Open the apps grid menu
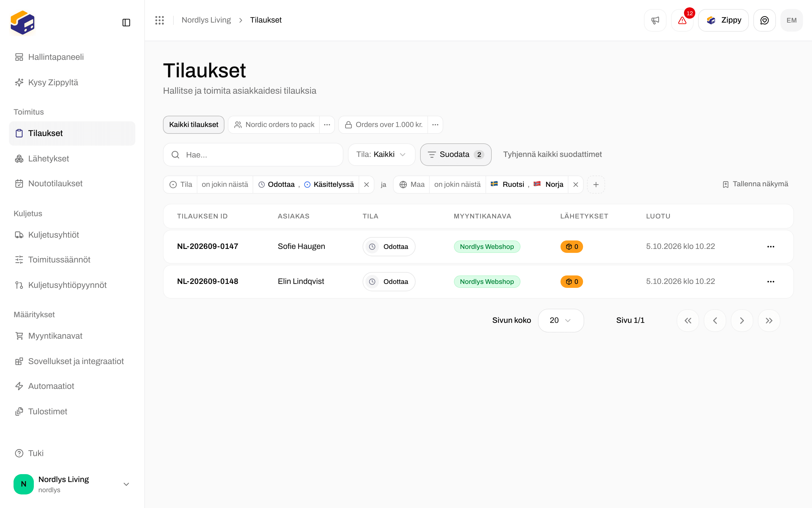 click(x=159, y=20)
